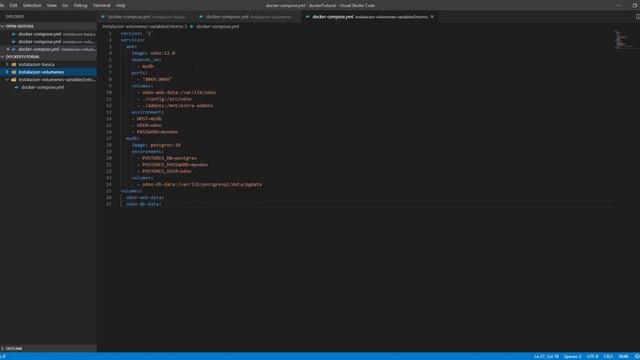Expand the instalacion-volumenes folder chevron

pyautogui.click(x=7, y=72)
